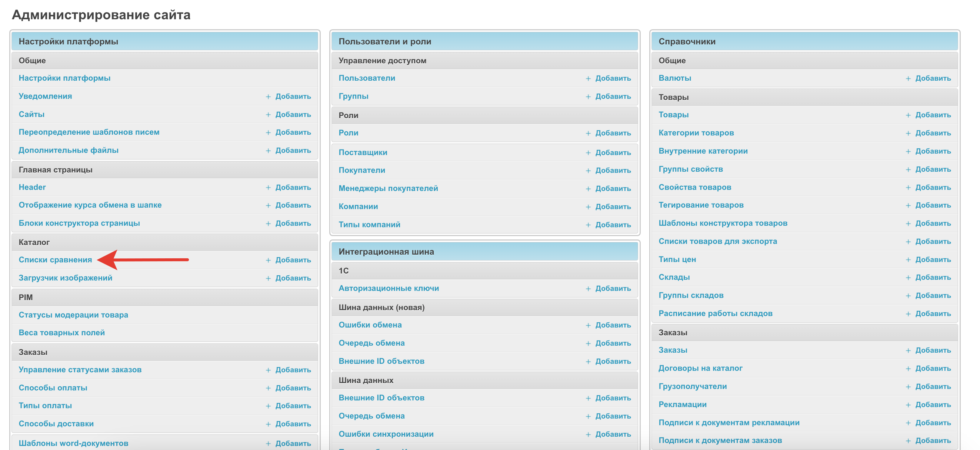Click the plus icon beside Роли
This screenshot has width=980, height=450.
coord(588,133)
